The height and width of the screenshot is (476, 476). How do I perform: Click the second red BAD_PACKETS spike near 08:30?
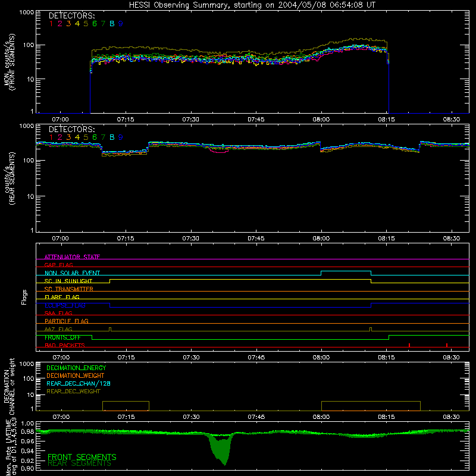[447, 345]
